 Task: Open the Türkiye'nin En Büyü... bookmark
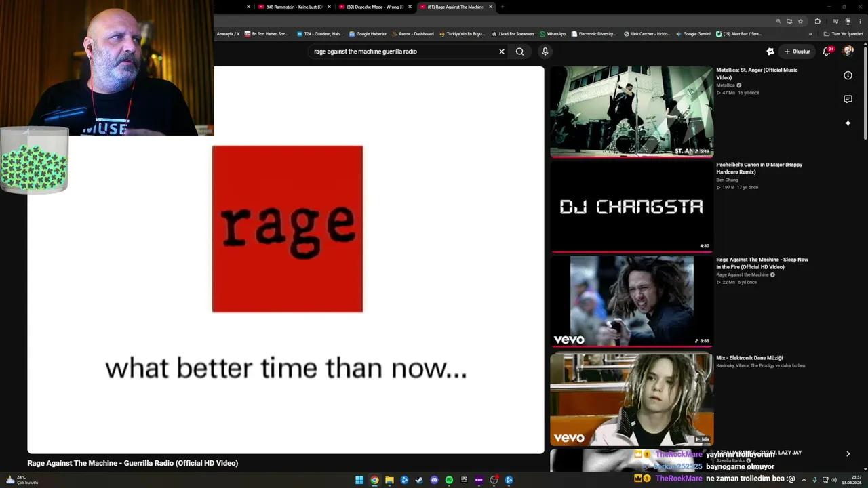click(462, 34)
